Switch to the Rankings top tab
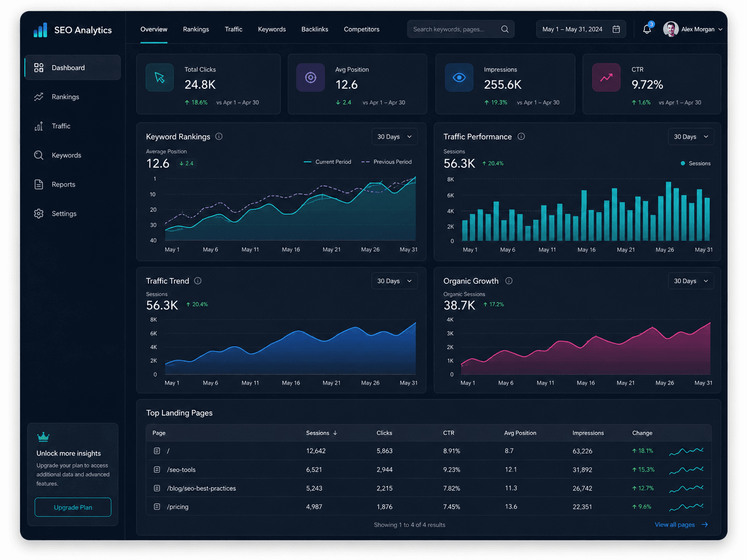Screen dimensions: 747x560 click(196, 29)
